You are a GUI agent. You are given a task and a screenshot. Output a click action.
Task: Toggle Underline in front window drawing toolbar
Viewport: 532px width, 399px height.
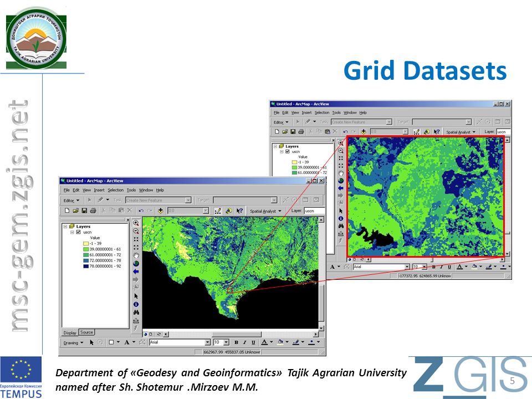pyautogui.click(x=253, y=342)
